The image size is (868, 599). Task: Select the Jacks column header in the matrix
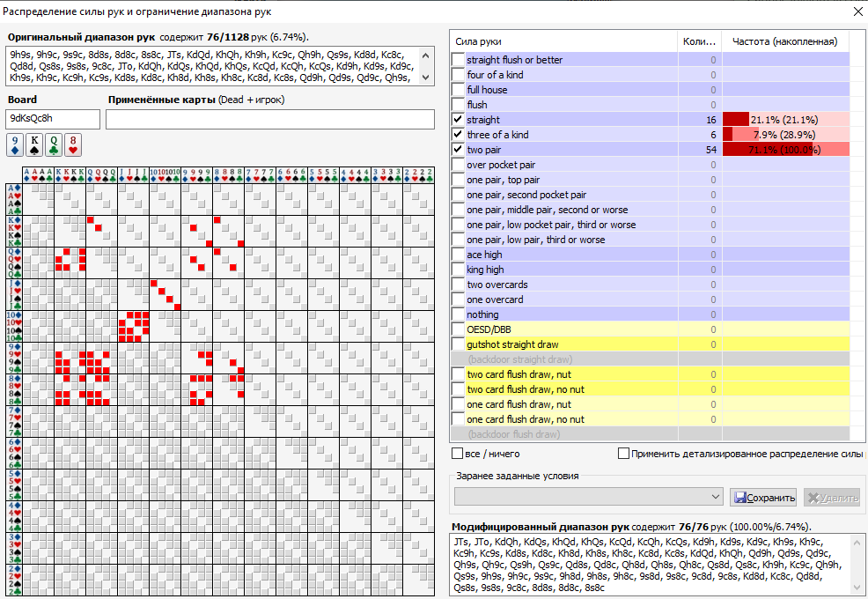[x=134, y=175]
